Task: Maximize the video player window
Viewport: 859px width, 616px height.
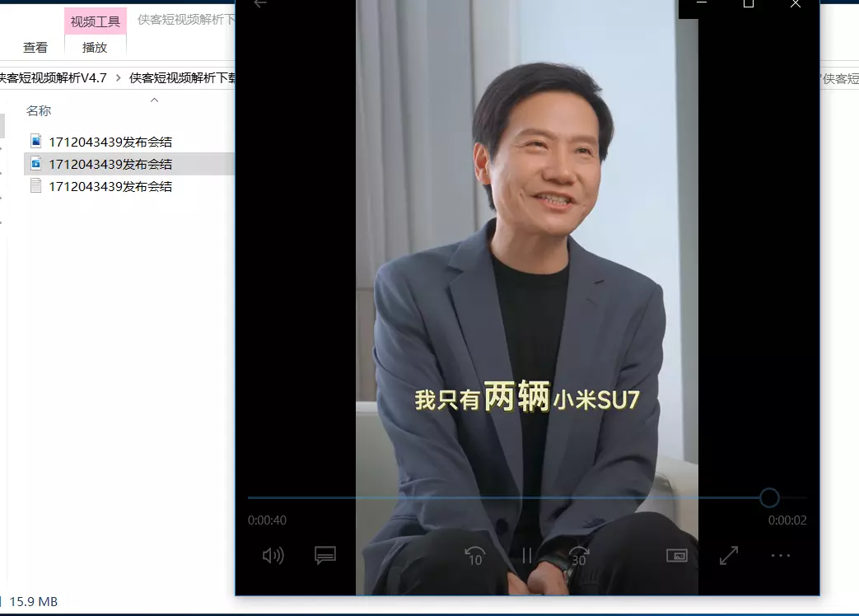Action: pyautogui.click(x=748, y=4)
